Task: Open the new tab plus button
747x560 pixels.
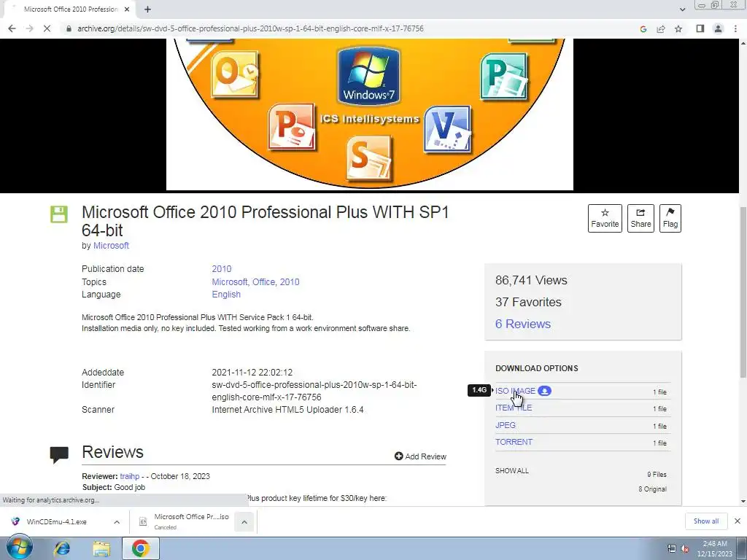Action: [147, 9]
